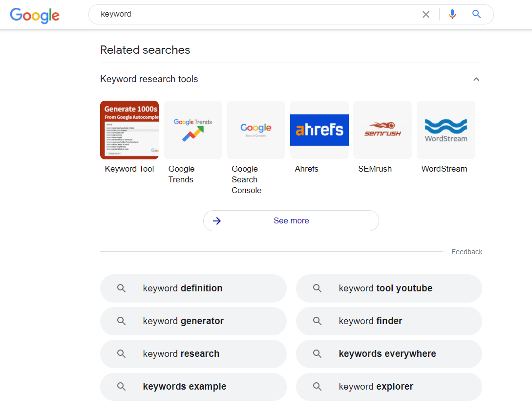Select the WordStream logo card

446,130
